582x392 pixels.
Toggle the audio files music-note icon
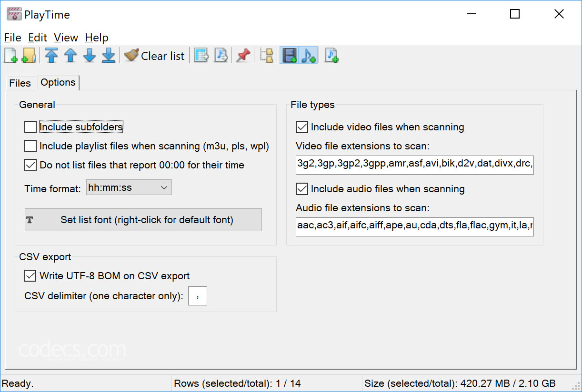click(x=309, y=56)
